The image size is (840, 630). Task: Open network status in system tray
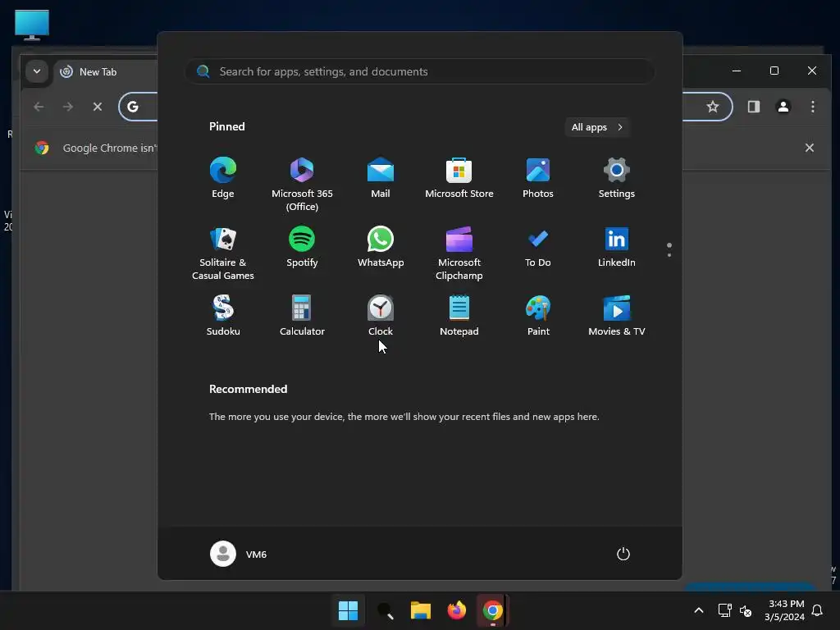pyautogui.click(x=725, y=610)
